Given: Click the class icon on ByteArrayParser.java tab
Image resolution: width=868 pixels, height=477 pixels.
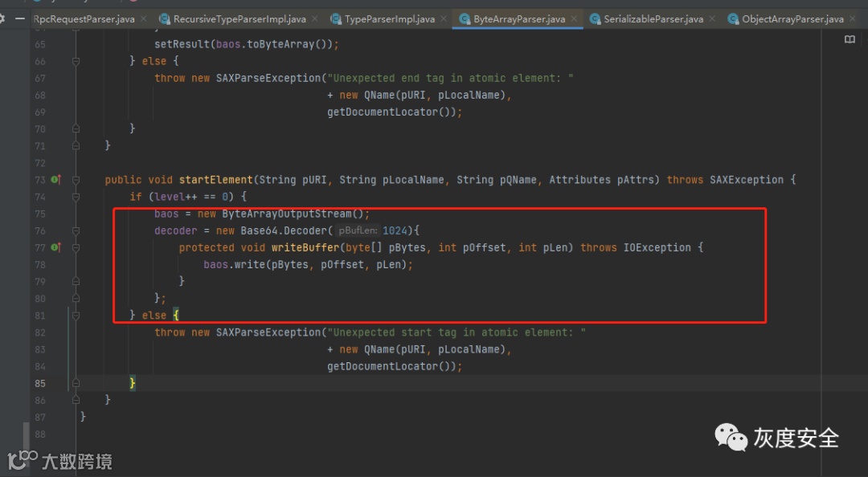Looking at the screenshot, I should coord(465,19).
